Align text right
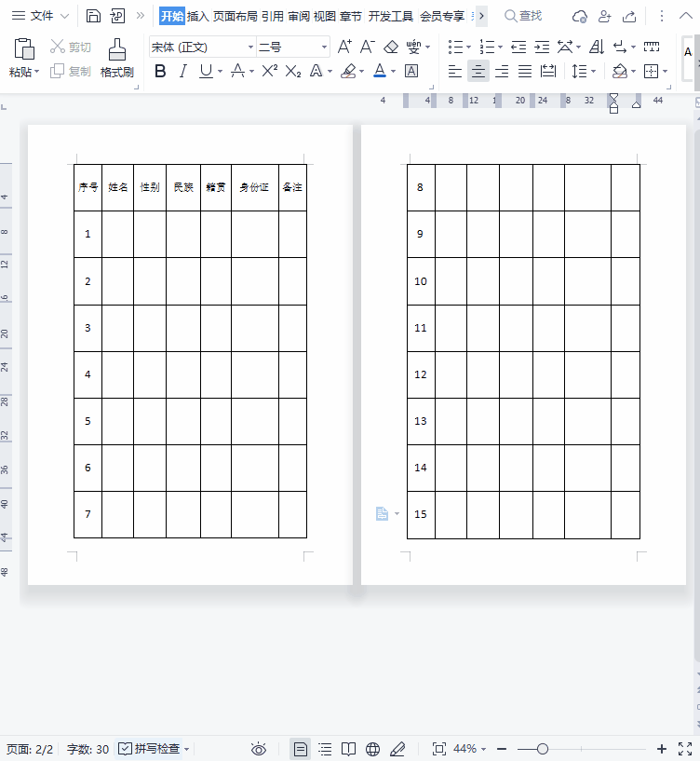 pyautogui.click(x=502, y=72)
